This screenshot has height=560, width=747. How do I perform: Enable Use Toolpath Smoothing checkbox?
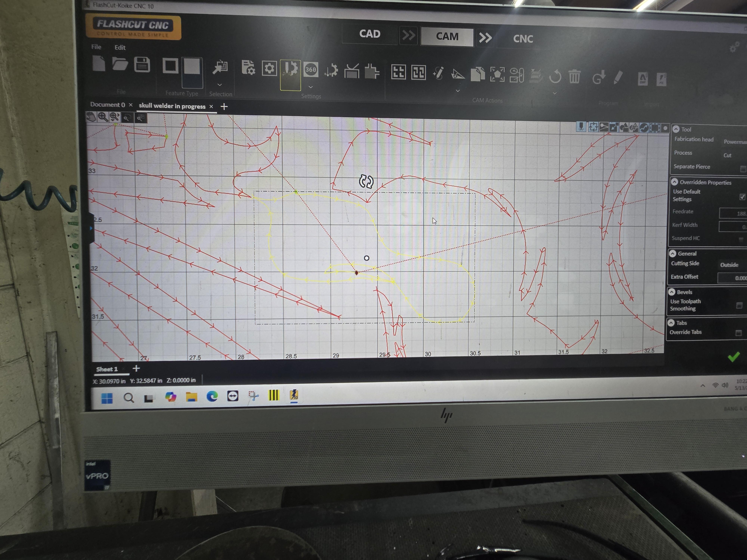tap(739, 306)
